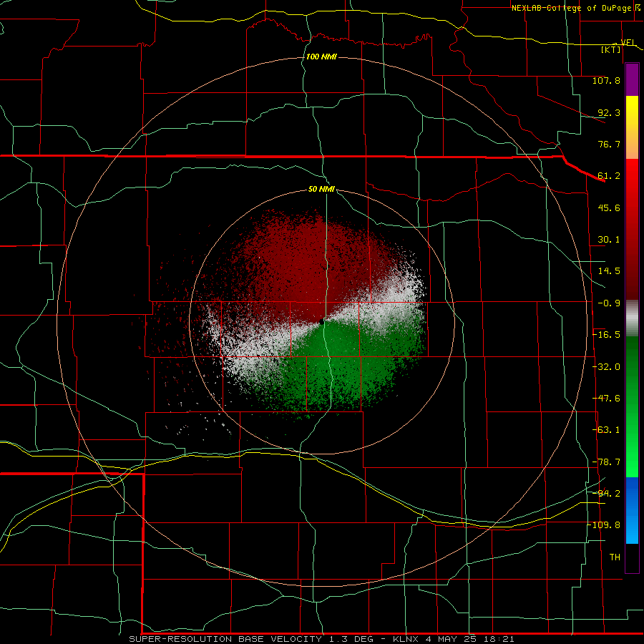Click the VEL product label
644x644 pixels.
click(x=628, y=42)
